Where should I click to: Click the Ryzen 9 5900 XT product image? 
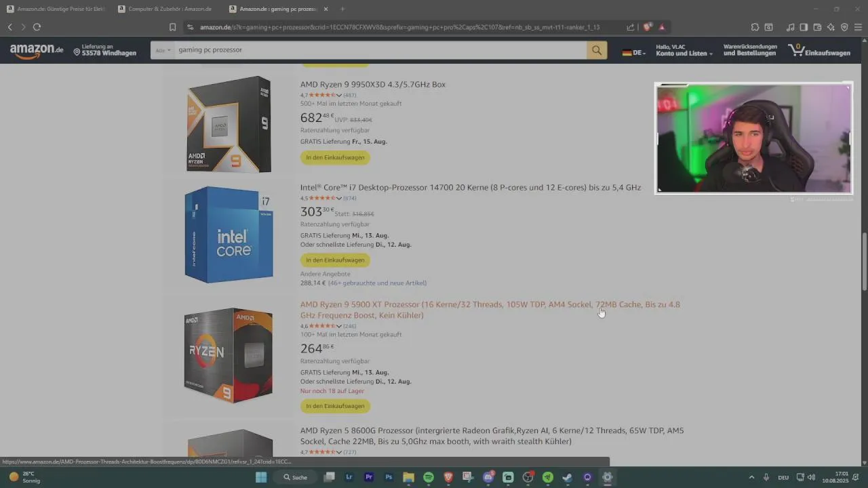click(x=229, y=356)
